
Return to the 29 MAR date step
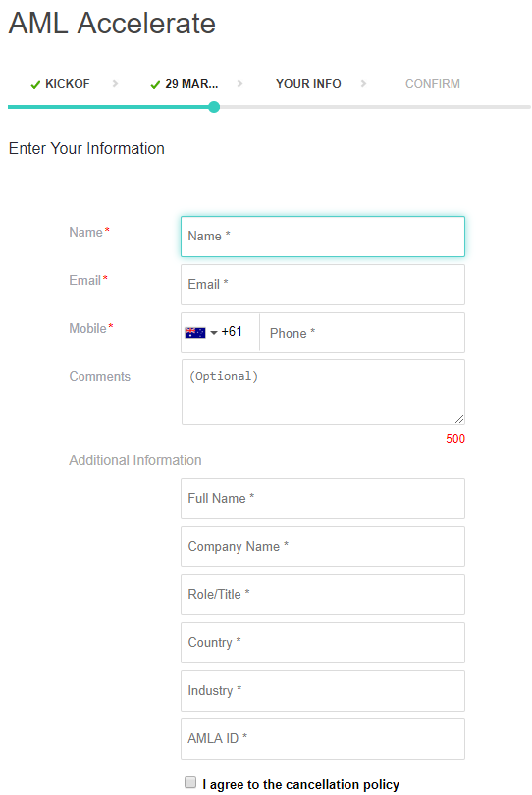[191, 84]
